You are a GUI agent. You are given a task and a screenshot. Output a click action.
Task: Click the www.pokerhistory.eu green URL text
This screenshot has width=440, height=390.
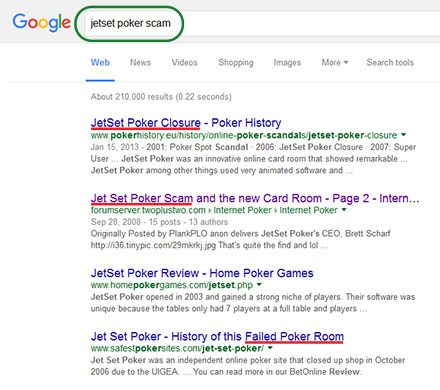(244, 135)
